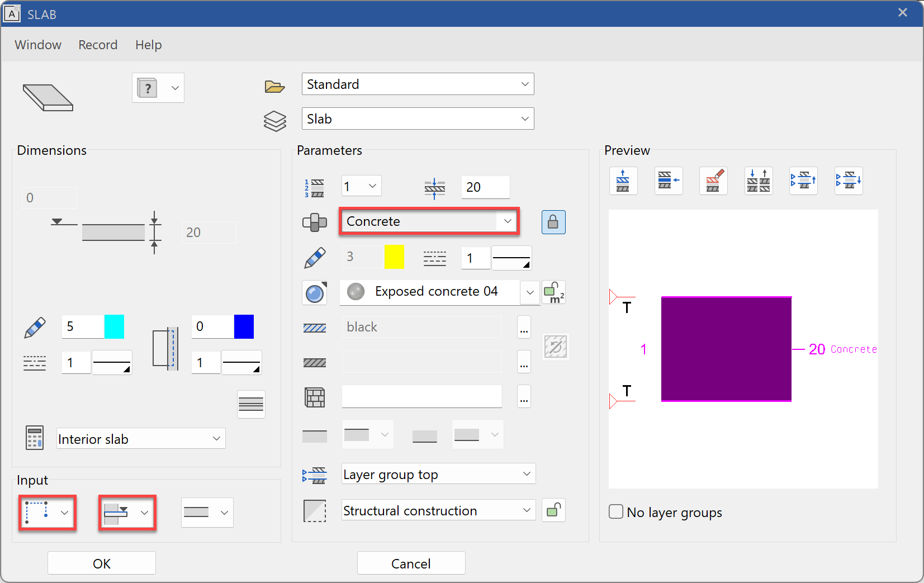Click the crossed-out hatching icon
Viewport: 924px width, 583px height.
click(555, 347)
